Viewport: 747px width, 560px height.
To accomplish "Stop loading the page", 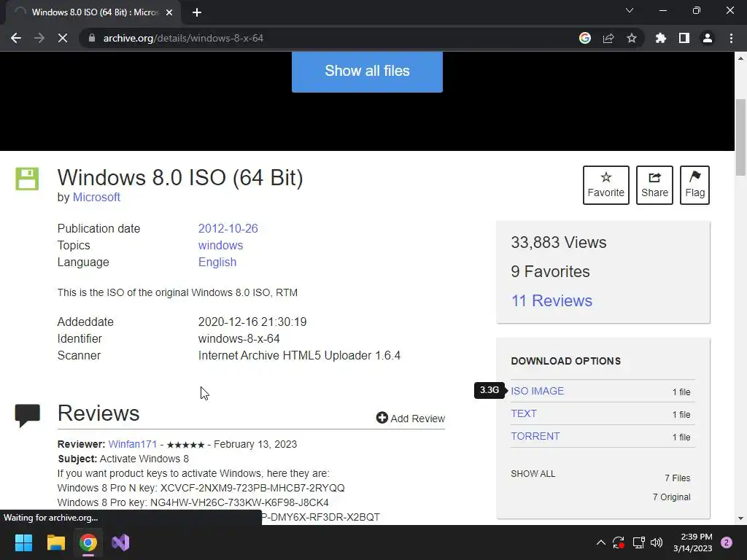I will click(63, 38).
